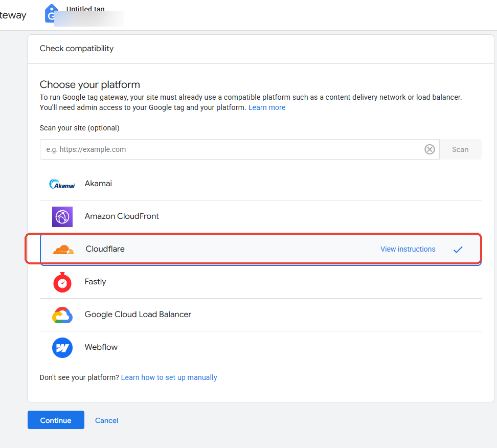Image resolution: width=497 pixels, height=448 pixels.
Task: Click the Google Cloud logo icon
Action: [x=62, y=315]
